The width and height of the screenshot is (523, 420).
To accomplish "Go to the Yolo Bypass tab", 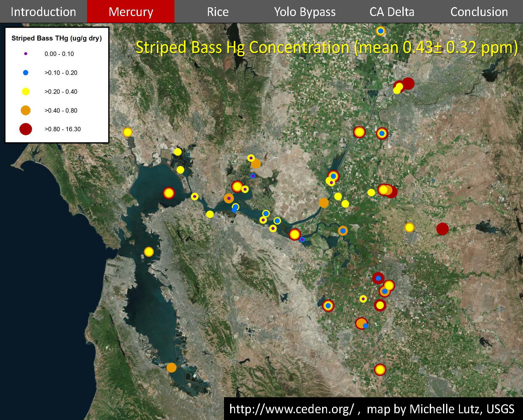I will coord(305,12).
